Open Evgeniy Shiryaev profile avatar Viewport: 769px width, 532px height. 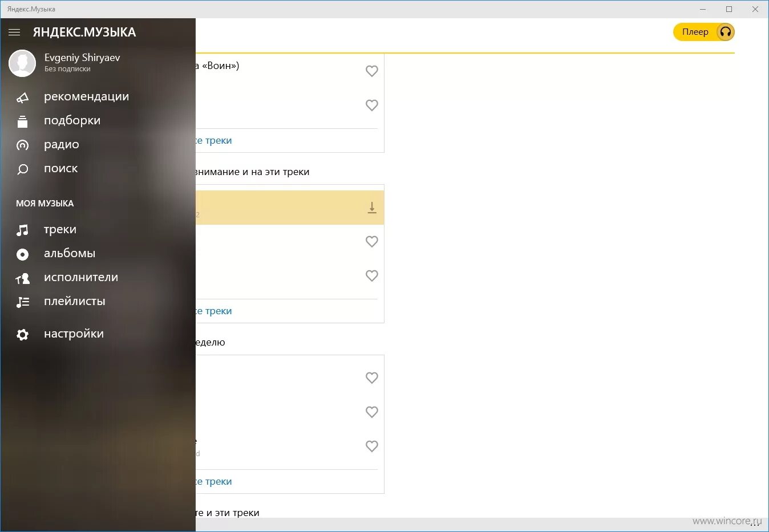pyautogui.click(x=22, y=63)
